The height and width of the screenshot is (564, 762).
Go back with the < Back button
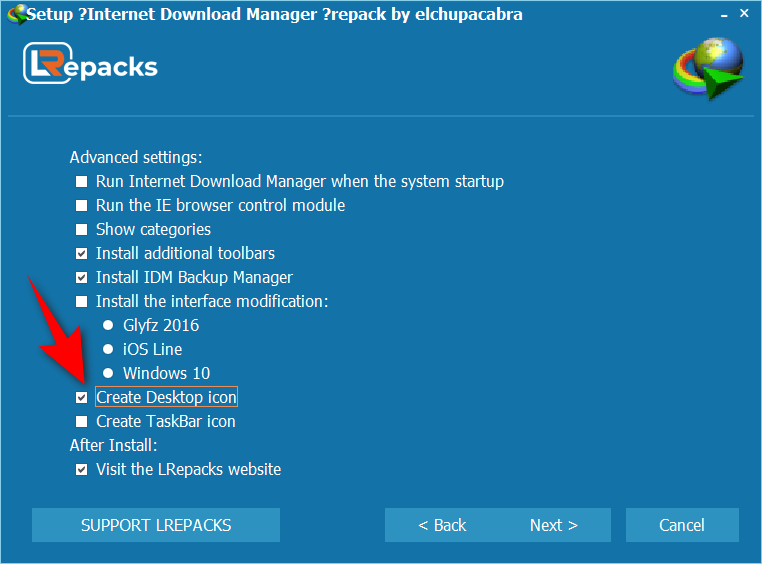coord(442,525)
